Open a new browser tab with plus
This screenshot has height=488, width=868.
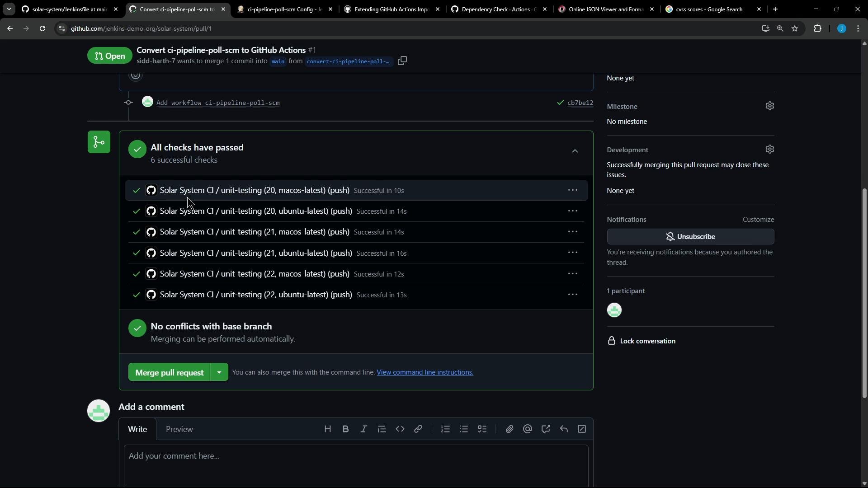click(775, 9)
